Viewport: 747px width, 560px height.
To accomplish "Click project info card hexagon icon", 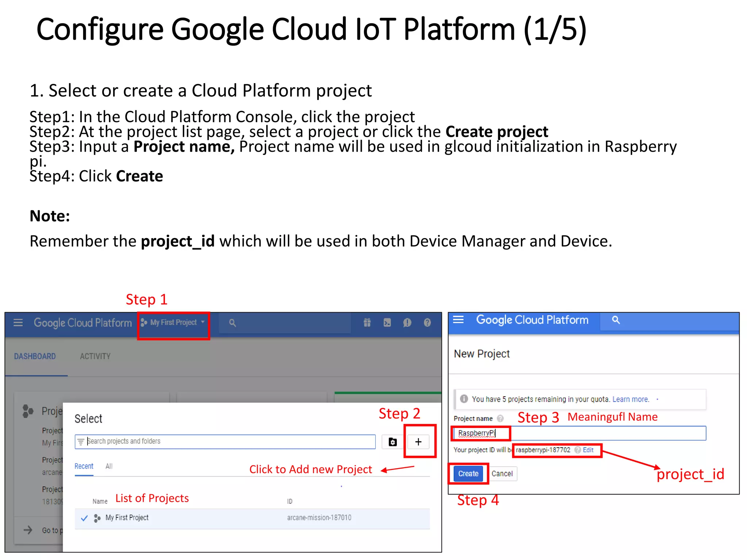I will [x=28, y=411].
